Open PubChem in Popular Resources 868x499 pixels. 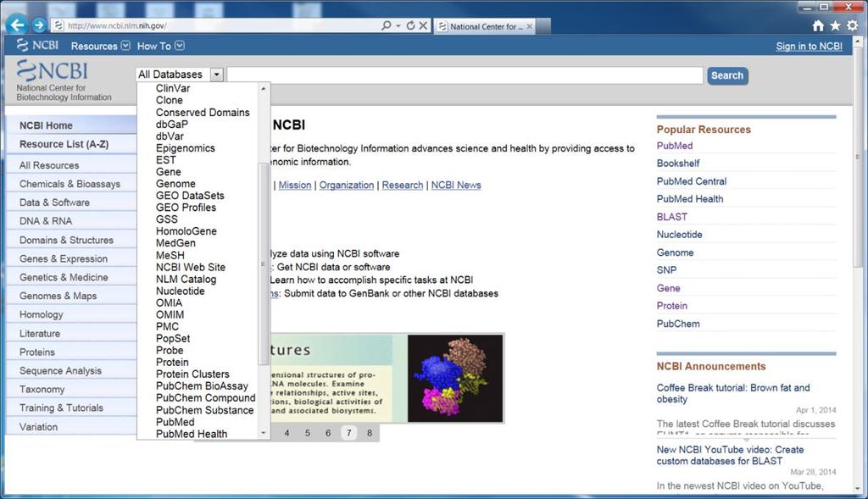pyautogui.click(x=678, y=324)
